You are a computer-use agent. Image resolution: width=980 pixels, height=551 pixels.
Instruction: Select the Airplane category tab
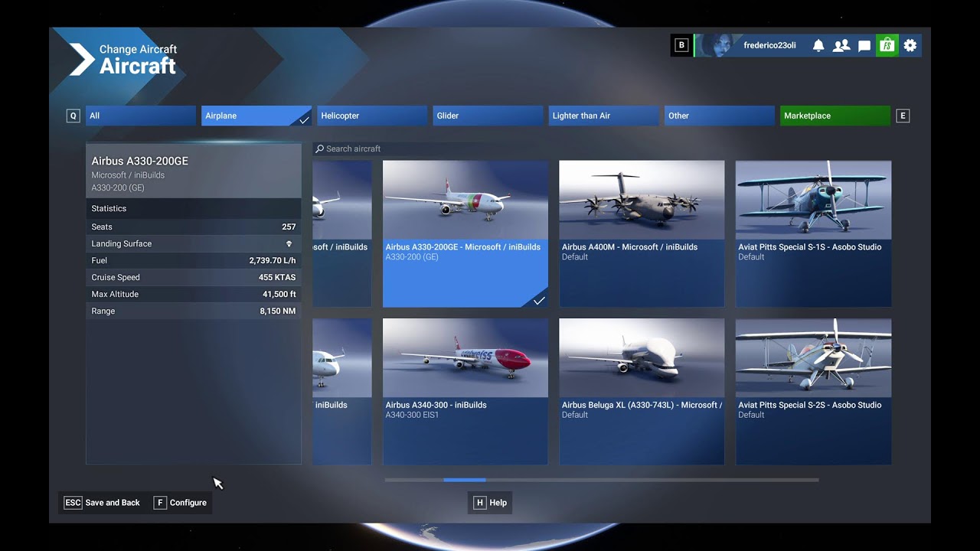pos(256,116)
